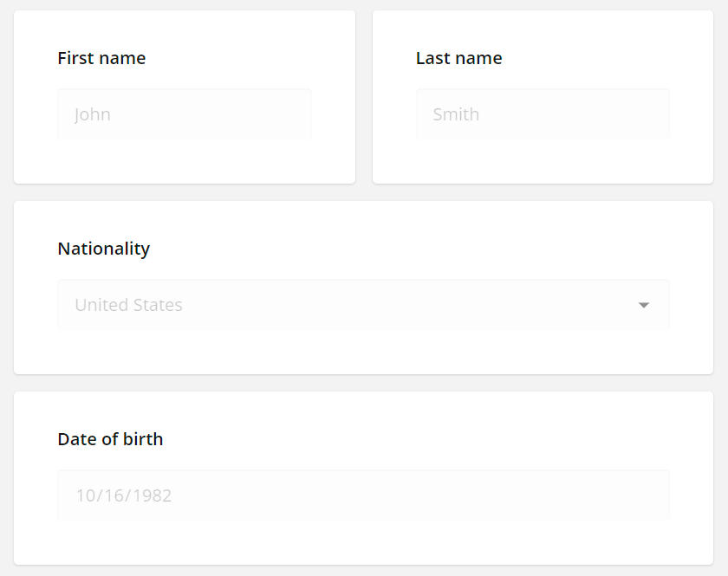Viewport: 728px width, 576px height.
Task: Click the Date of birth label
Action: pos(110,439)
